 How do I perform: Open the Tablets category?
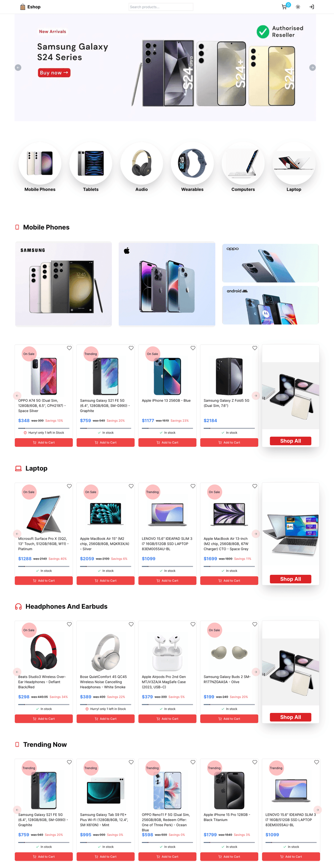point(91,167)
